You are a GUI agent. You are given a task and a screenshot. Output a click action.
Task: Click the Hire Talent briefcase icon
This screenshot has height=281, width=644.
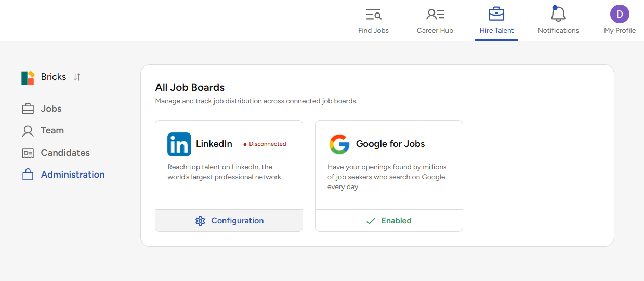(x=496, y=14)
